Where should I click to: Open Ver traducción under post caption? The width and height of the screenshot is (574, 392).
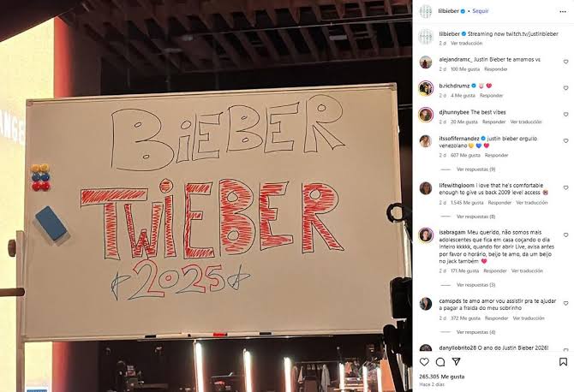(x=466, y=43)
